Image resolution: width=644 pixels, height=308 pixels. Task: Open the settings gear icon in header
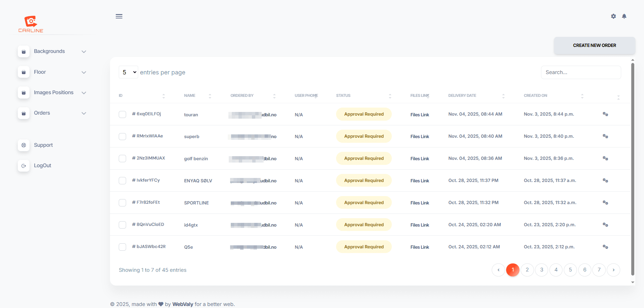coord(613,16)
